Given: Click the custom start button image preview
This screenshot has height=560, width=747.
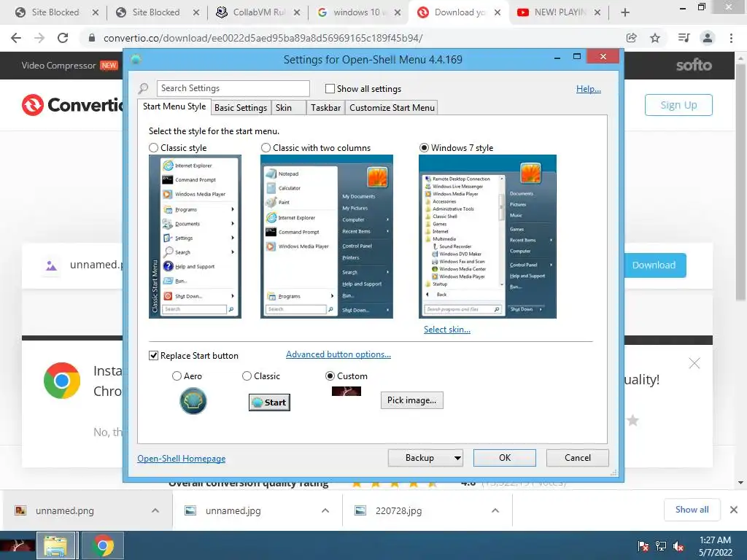Looking at the screenshot, I should 347,392.
